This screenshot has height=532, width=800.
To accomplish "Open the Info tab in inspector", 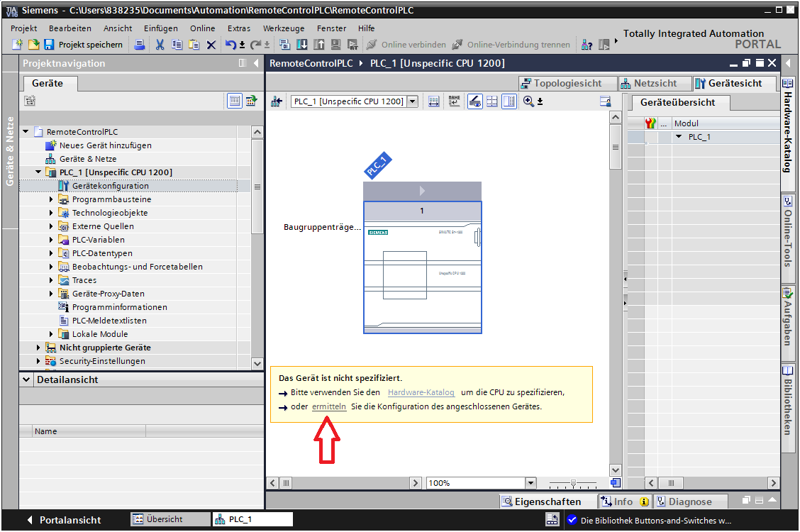I will [x=623, y=501].
